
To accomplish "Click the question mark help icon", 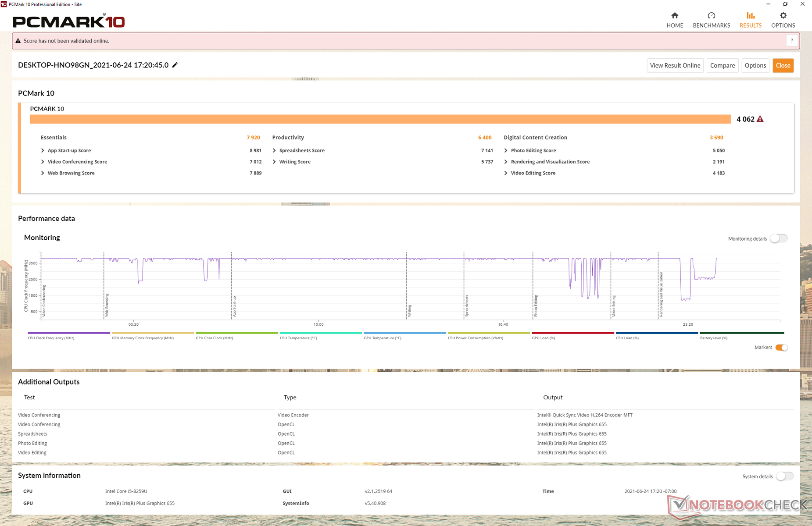I will (x=791, y=41).
